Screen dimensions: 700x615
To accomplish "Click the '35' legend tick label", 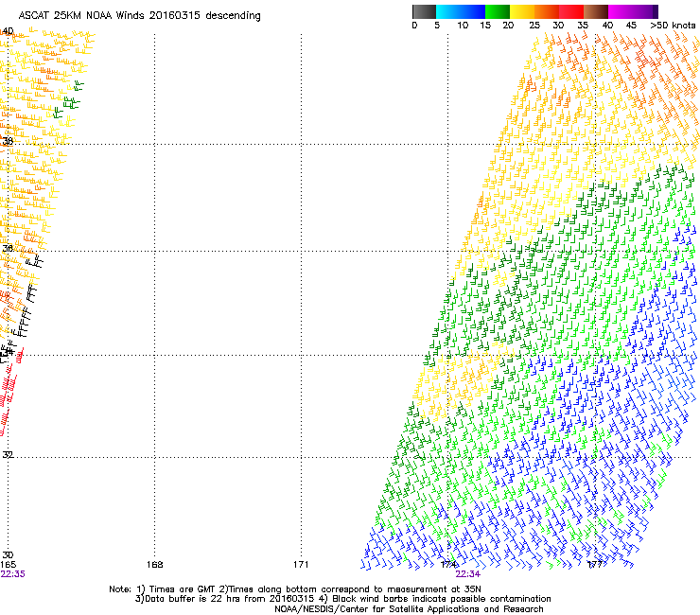I will tap(583, 26).
